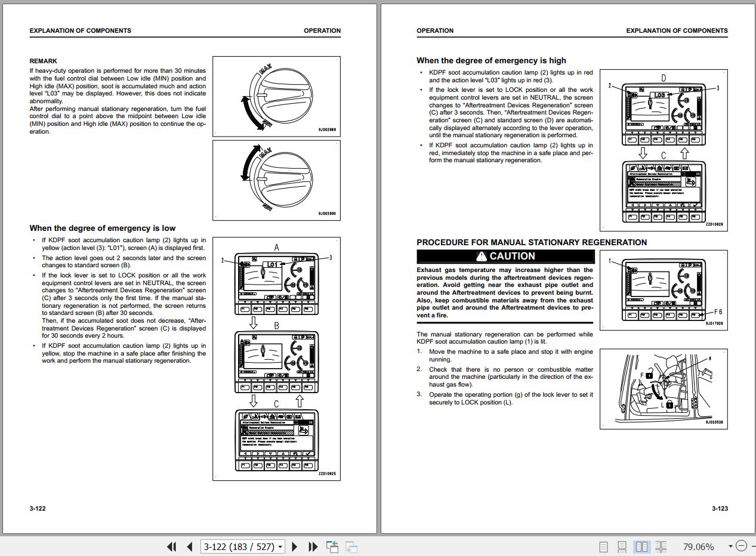Jump to the last page
The width and height of the screenshot is (756, 556).
(313, 546)
